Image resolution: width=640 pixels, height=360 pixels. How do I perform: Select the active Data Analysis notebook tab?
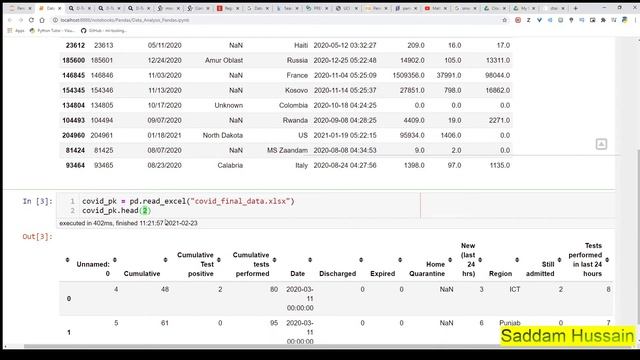(49, 8)
